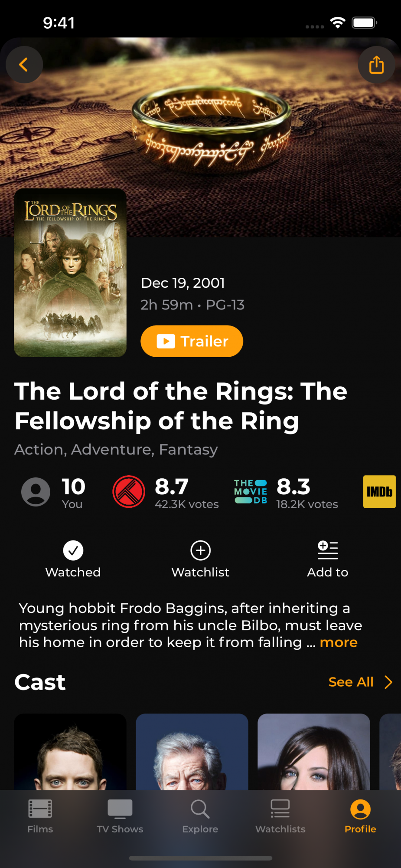Select the dark-haired actress cast photo
Screen dimensions: 401x868
point(314,752)
